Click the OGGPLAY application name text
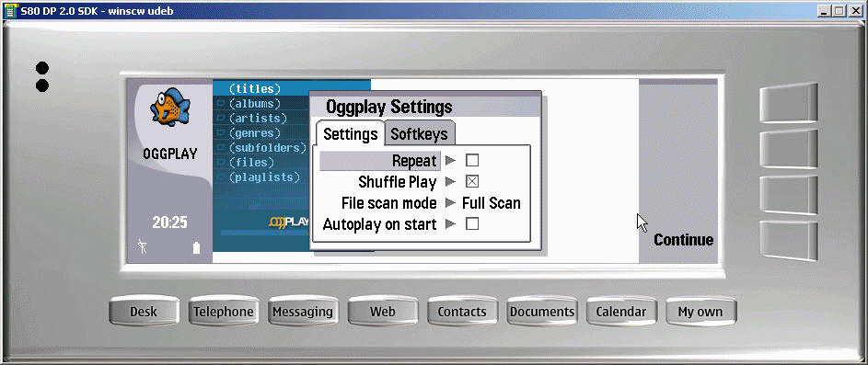Image resolution: width=868 pixels, height=365 pixels. click(x=170, y=154)
